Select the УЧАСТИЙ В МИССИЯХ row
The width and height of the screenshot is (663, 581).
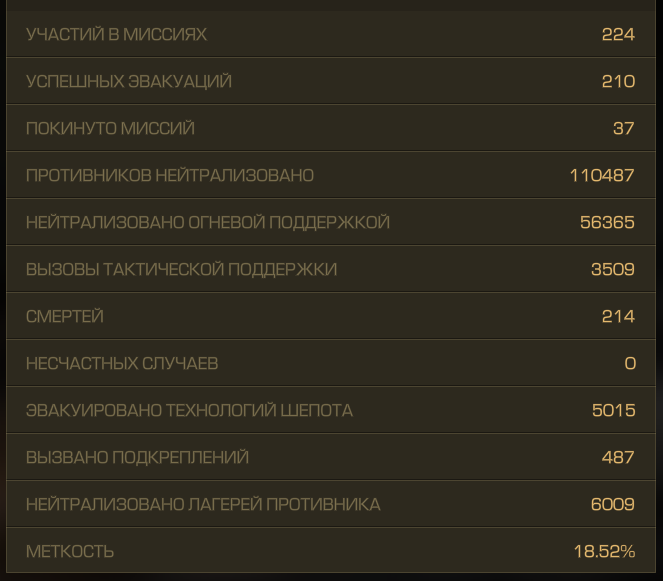pyautogui.click(x=331, y=34)
